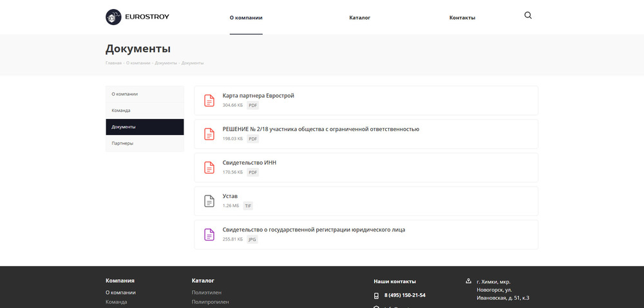This screenshot has height=308, width=644.
Task: Open the Устав document title
Action: (x=230, y=196)
